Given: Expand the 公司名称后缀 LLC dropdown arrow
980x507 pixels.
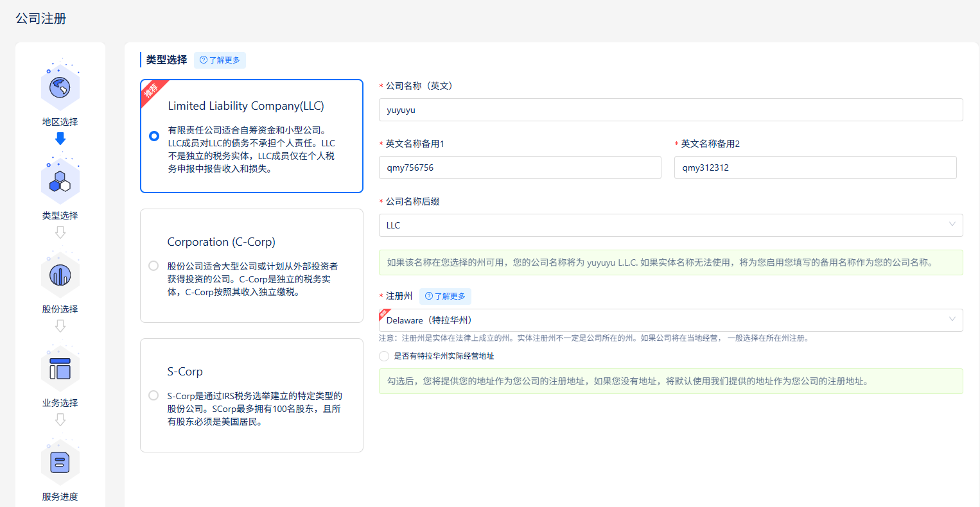Looking at the screenshot, I should [952, 225].
